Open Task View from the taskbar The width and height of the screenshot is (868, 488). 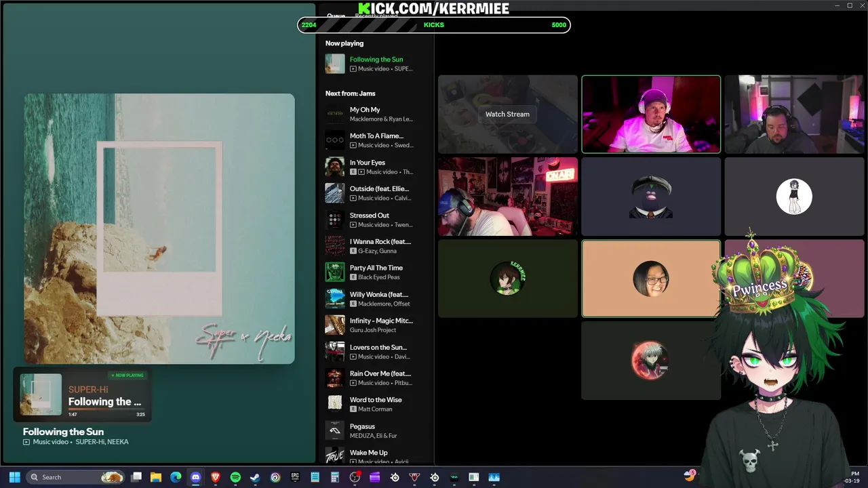(x=136, y=477)
